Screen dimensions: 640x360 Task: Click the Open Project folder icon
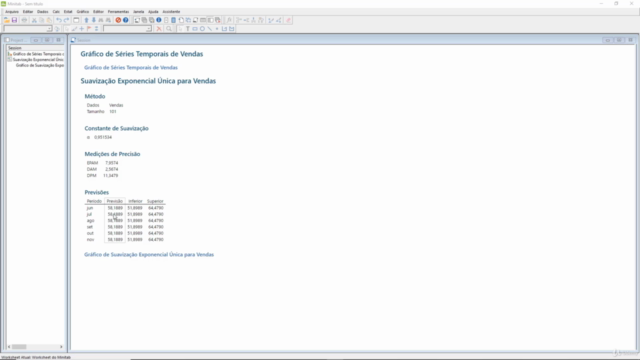(x=7, y=20)
